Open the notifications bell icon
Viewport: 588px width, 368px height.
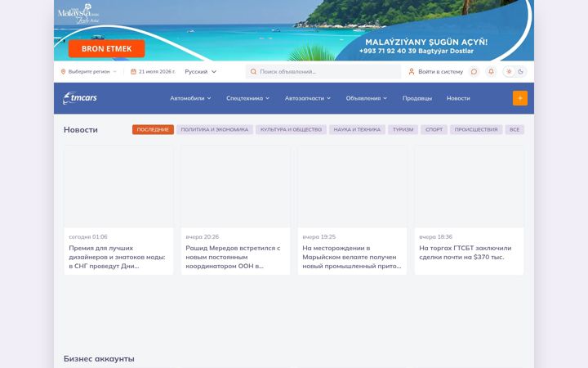coord(491,71)
